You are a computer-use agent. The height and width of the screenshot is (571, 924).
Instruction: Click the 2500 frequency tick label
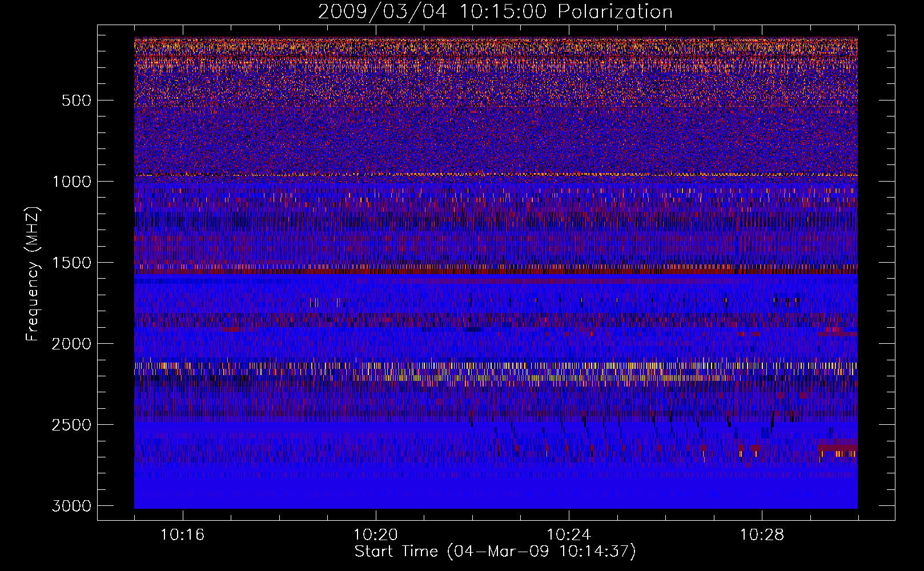click(71, 425)
